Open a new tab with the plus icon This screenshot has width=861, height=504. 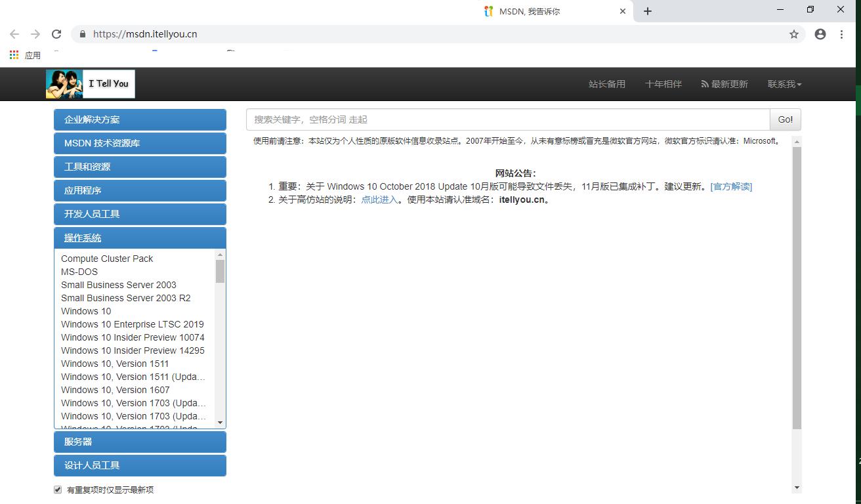tap(647, 10)
